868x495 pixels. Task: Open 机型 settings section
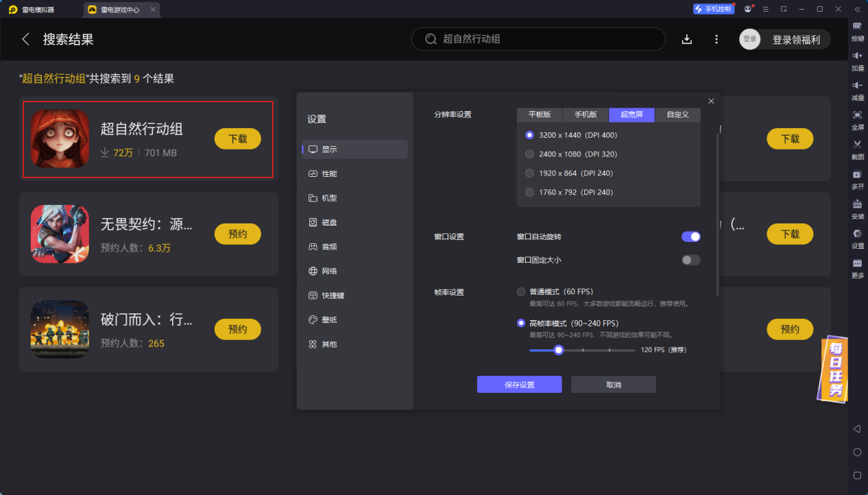point(354,198)
